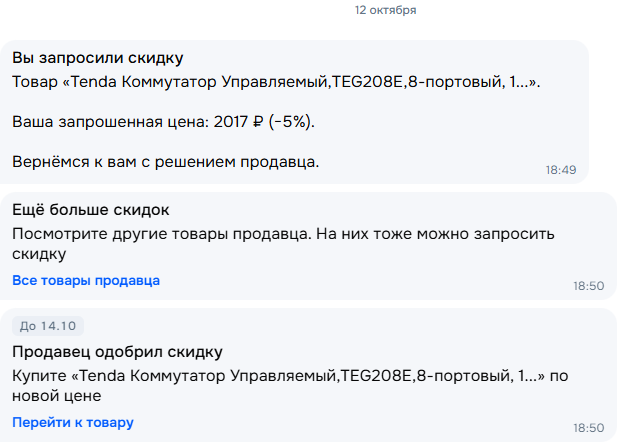Click the "12 октября" date separator
625x447 pixels.
tap(386, 10)
